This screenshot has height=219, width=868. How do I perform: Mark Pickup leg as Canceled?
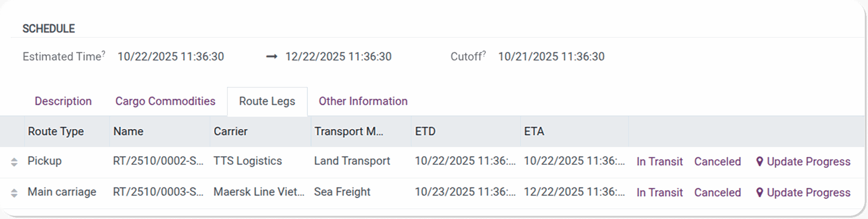click(717, 162)
